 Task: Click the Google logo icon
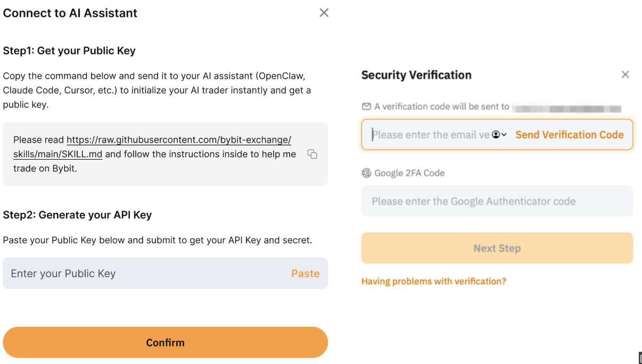tap(366, 173)
